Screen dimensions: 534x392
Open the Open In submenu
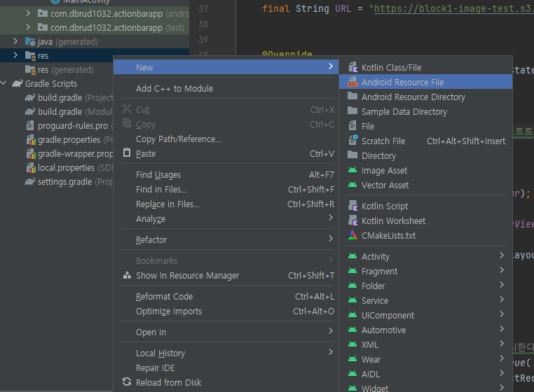coord(226,332)
